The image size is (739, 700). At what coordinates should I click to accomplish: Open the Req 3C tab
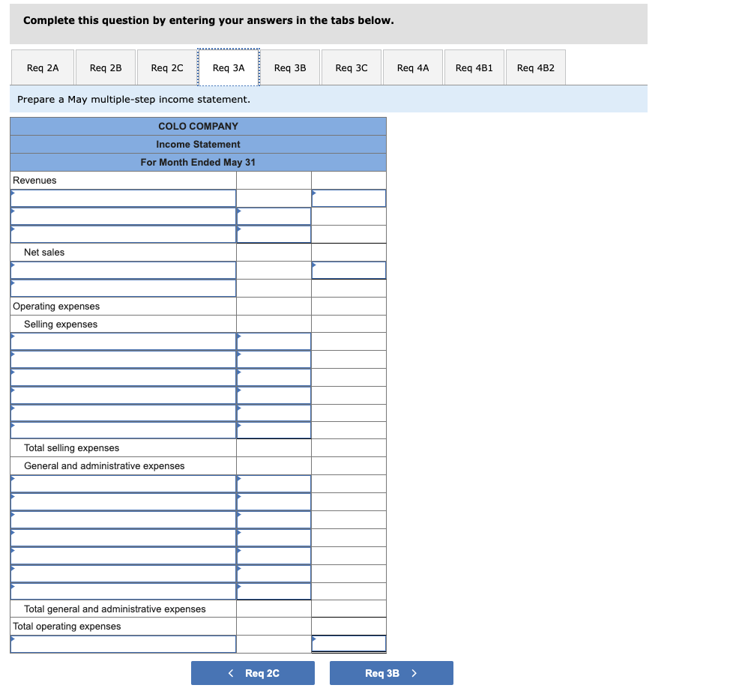pyautogui.click(x=351, y=67)
